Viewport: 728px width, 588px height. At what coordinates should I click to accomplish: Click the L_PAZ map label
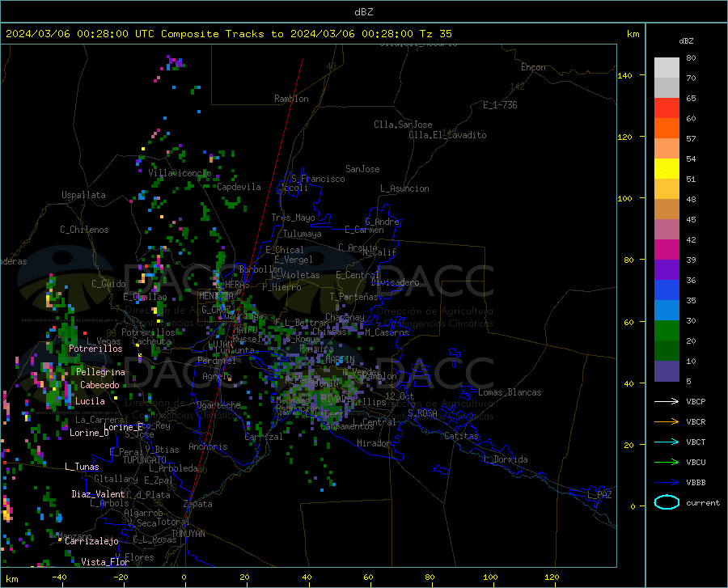pyautogui.click(x=599, y=495)
